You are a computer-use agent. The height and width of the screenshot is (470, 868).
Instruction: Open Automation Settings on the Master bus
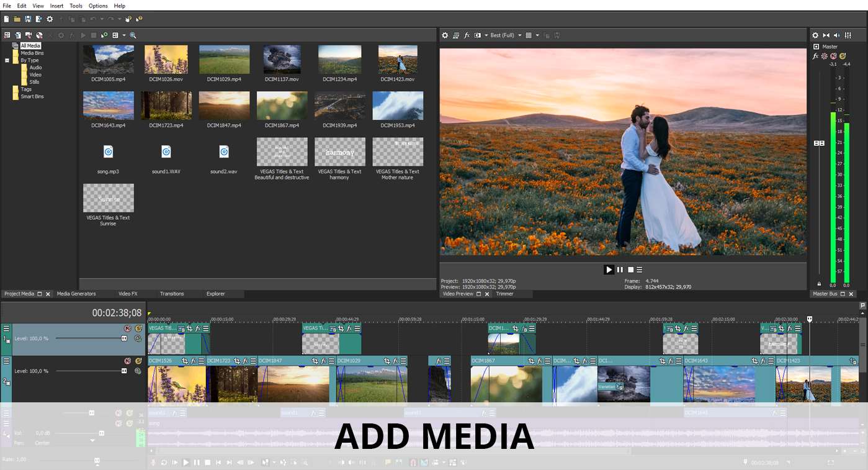(824, 56)
